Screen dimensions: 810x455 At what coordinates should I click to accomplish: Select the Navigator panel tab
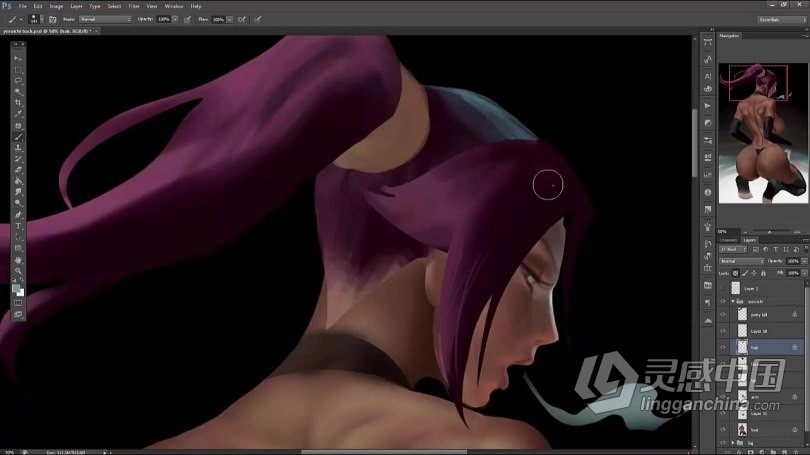729,36
